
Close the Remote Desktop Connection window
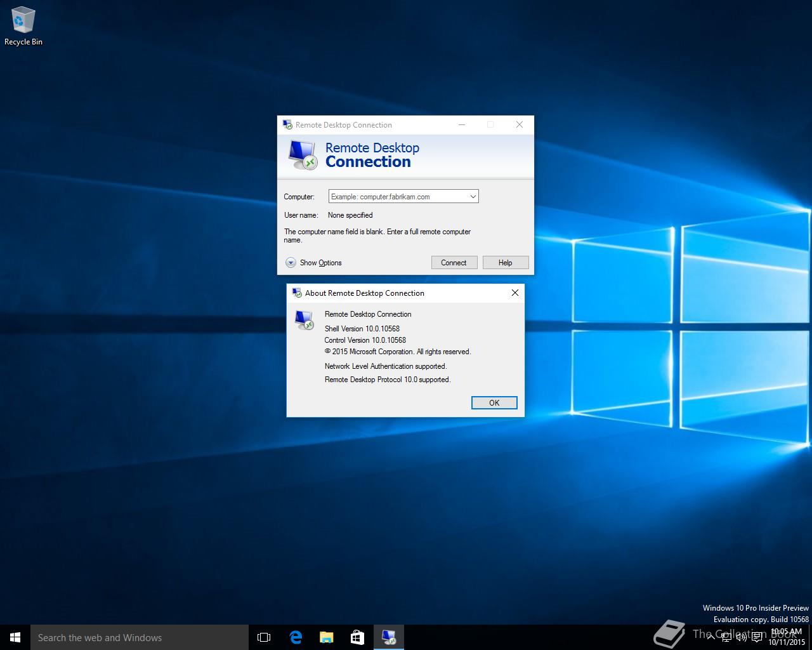(520, 125)
